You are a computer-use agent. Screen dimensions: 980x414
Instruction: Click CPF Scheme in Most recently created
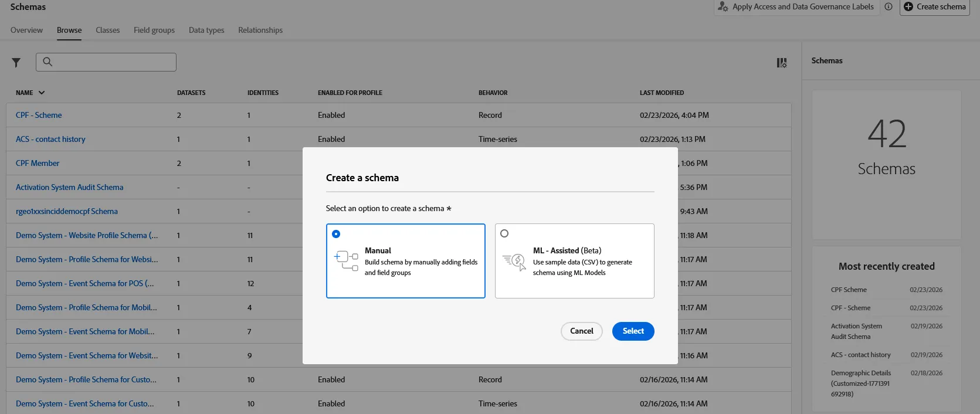(x=849, y=290)
